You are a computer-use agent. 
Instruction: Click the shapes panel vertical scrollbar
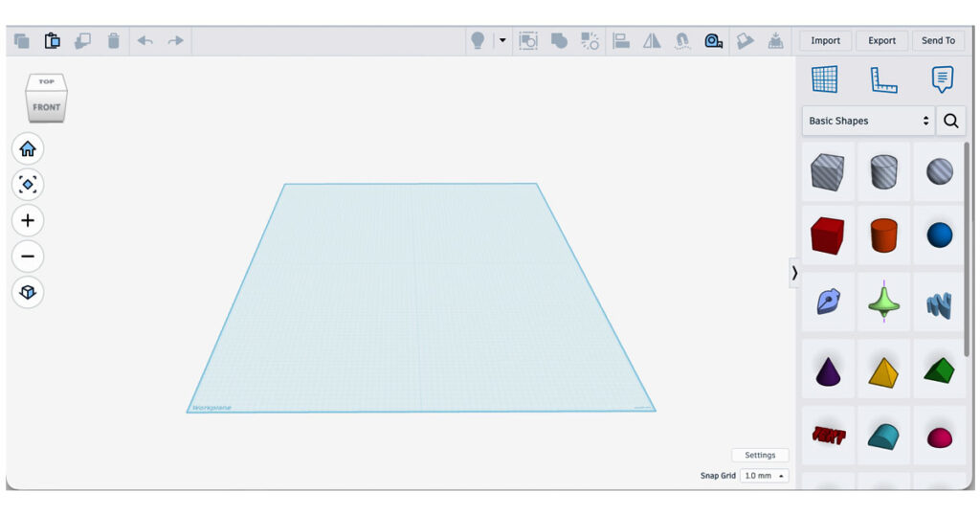[x=967, y=250]
